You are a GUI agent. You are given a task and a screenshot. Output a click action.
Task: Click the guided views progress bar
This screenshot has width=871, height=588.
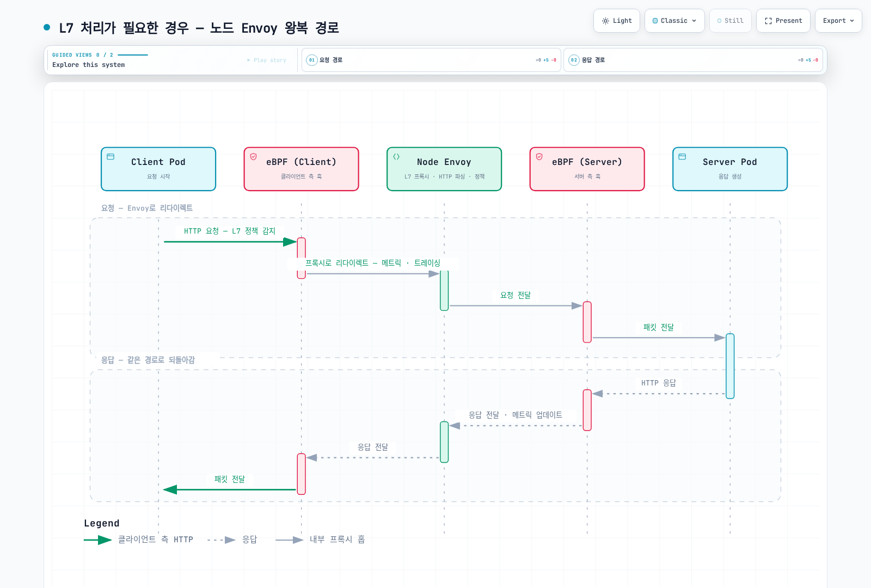tap(133, 55)
